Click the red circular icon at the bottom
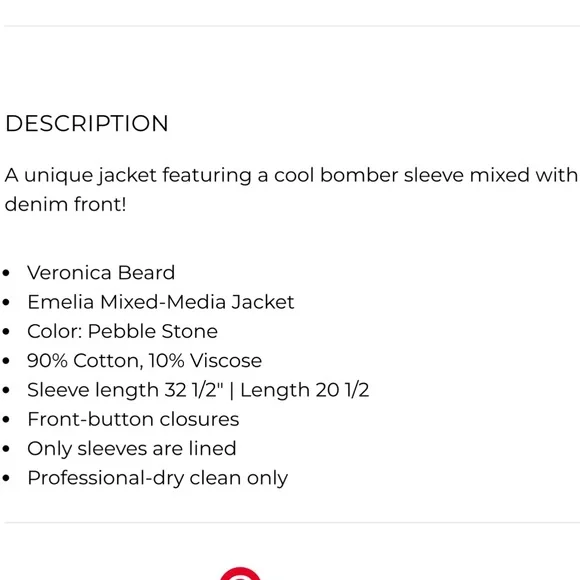The image size is (580, 580). pos(240,573)
